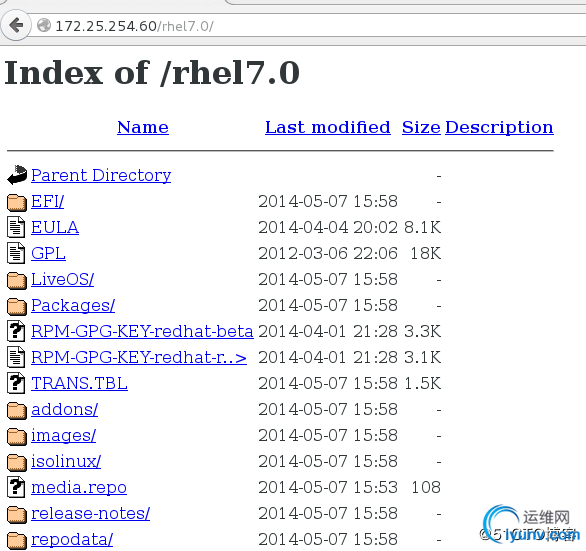This screenshot has width=586, height=551.
Task: Click the media.repo size value 108
Action: point(426,487)
